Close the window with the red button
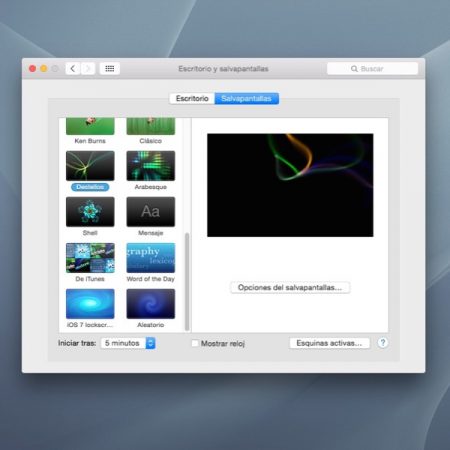450x450 pixels. [32, 69]
